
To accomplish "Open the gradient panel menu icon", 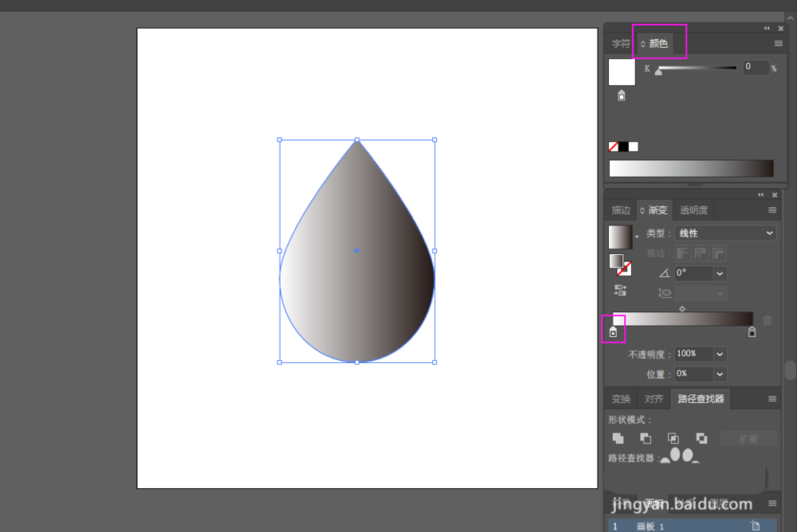I will click(771, 210).
